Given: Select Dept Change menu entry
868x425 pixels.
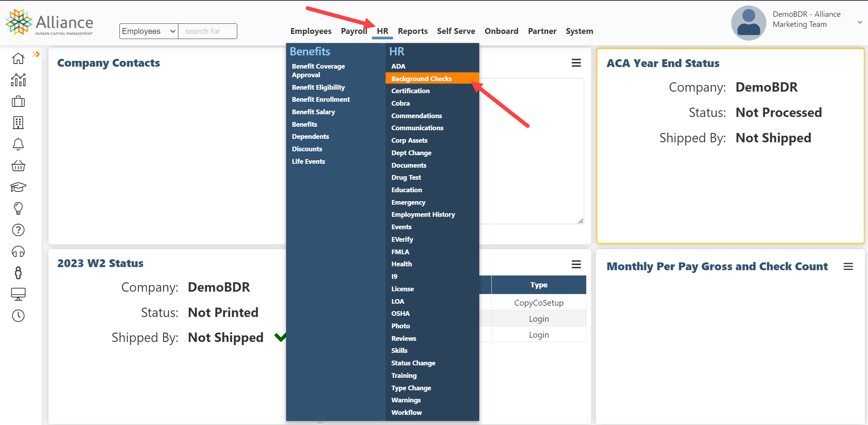Looking at the screenshot, I should 411,153.
